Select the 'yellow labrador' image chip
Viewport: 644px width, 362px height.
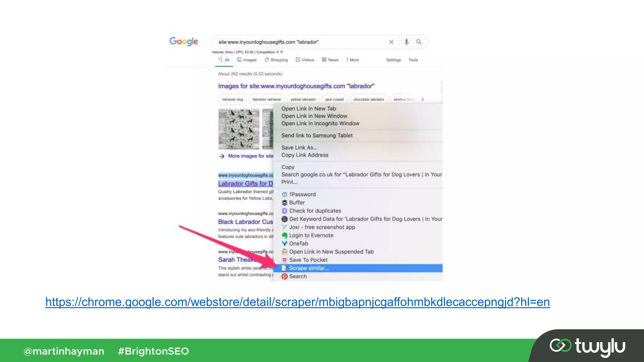(303, 99)
